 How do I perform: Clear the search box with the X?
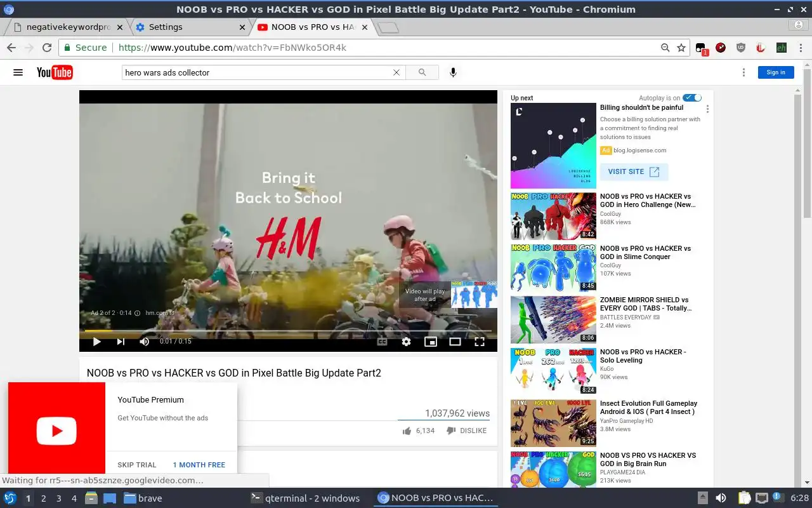pyautogui.click(x=396, y=72)
